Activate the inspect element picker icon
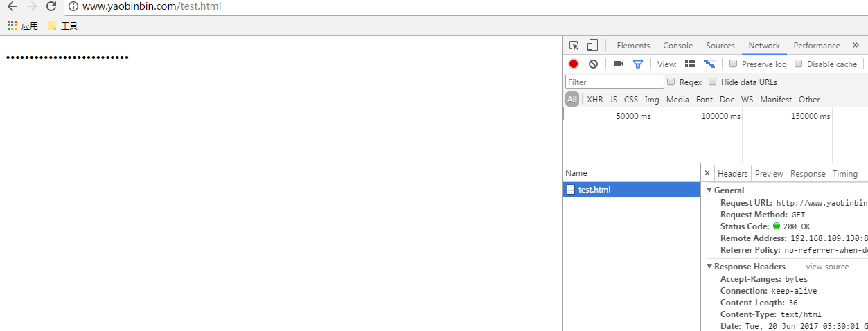The image size is (868, 331). click(574, 46)
